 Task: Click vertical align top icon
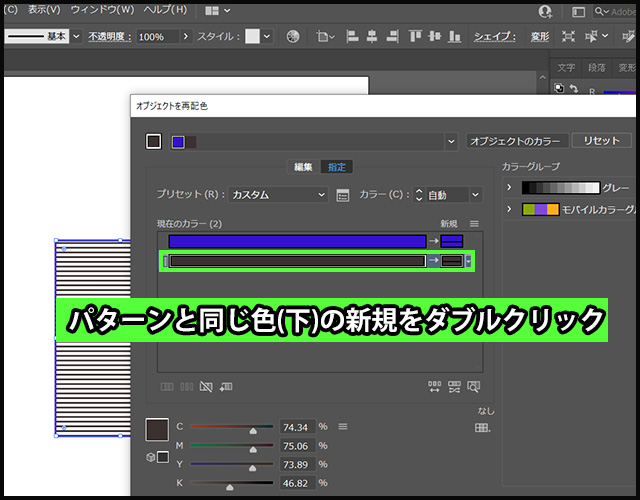[415, 37]
